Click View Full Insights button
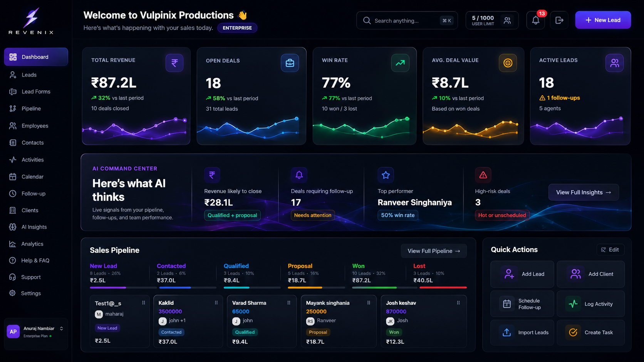The image size is (644, 362). pyautogui.click(x=584, y=192)
